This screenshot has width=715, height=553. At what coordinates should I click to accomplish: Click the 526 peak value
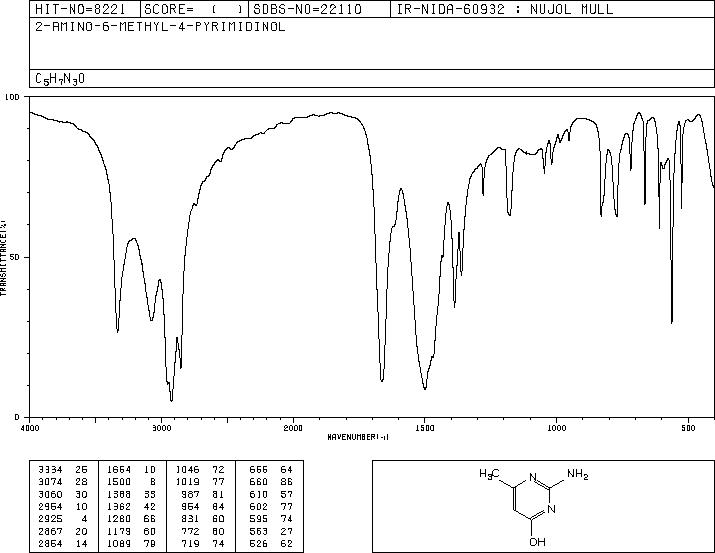coord(259,543)
